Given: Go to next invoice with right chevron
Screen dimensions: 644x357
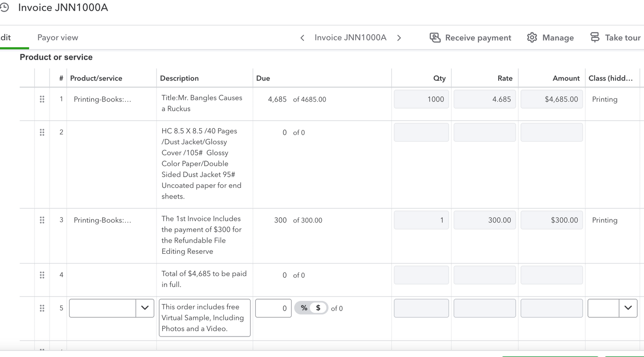Looking at the screenshot, I should coord(399,38).
